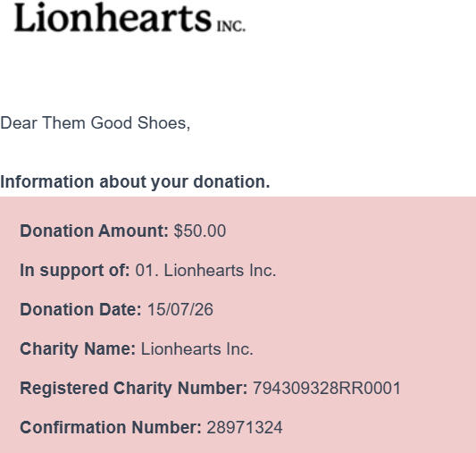476x453 pixels.
Task: Click the Charity Name label
Action: pyautogui.click(x=78, y=348)
